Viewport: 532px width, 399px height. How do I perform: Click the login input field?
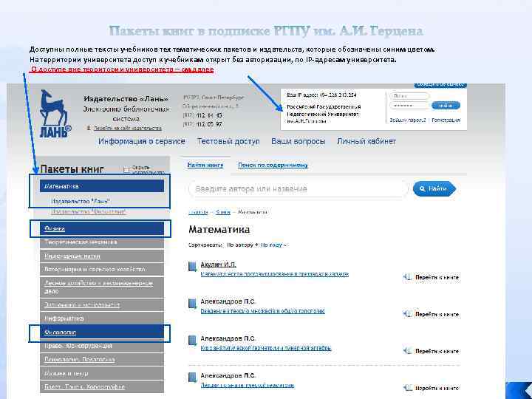tap(409, 96)
